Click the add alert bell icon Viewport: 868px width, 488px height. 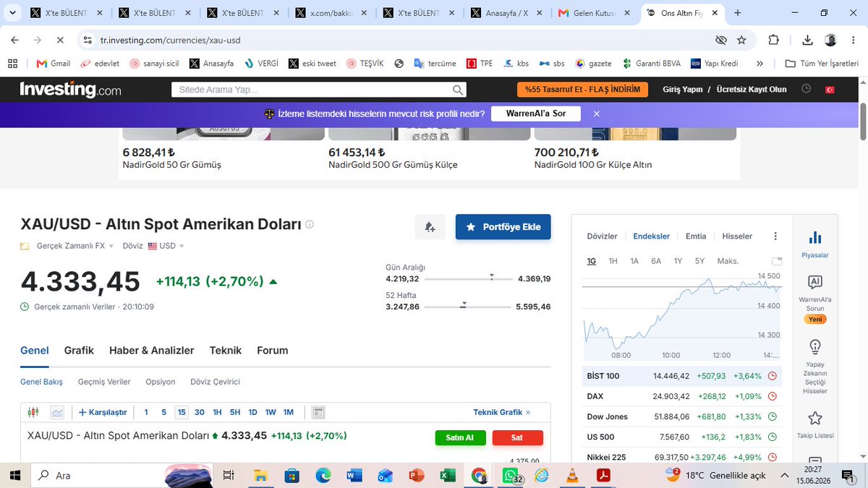[x=430, y=227]
